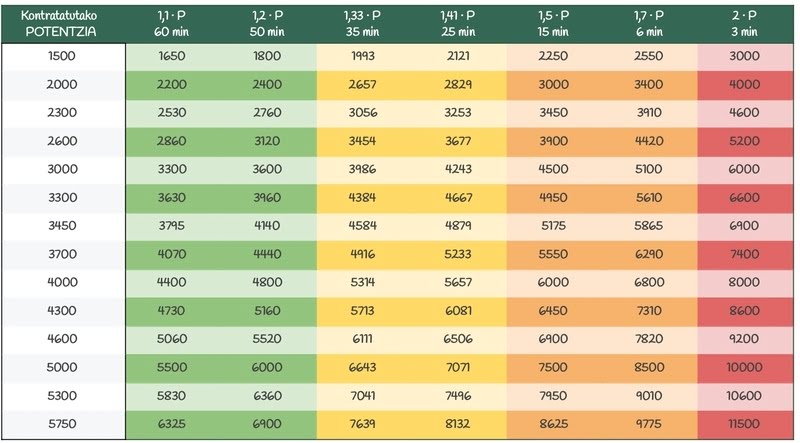Click the Kontratatutako POTENTZIA header cell
This screenshot has width=800, height=443.
62,22
